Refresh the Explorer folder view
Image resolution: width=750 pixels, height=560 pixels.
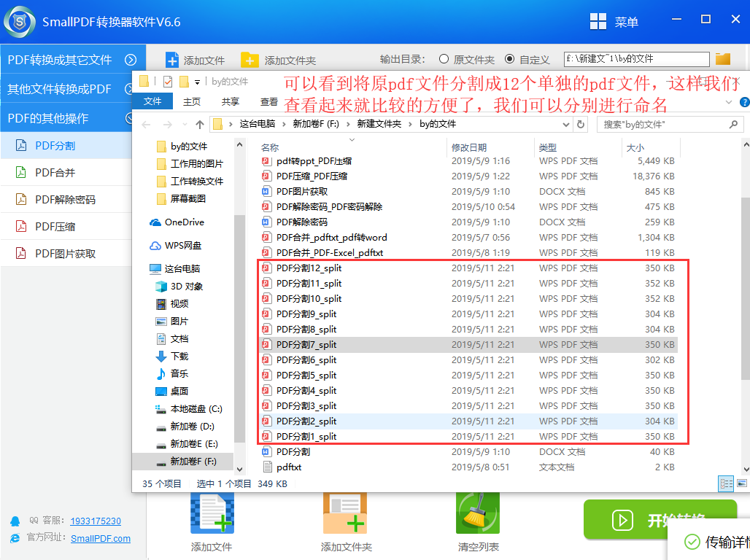point(581,125)
